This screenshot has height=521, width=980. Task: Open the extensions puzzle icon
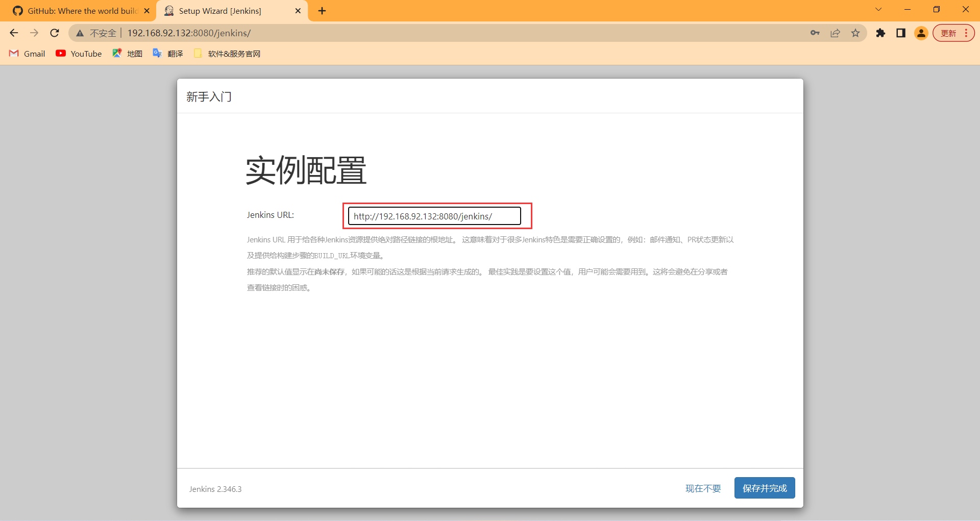(x=880, y=33)
